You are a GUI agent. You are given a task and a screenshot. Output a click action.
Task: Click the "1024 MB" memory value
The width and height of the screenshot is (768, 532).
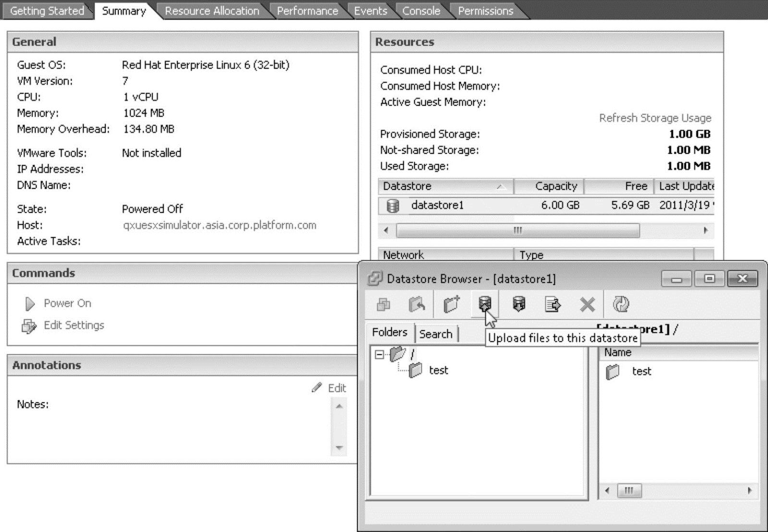[144, 113]
